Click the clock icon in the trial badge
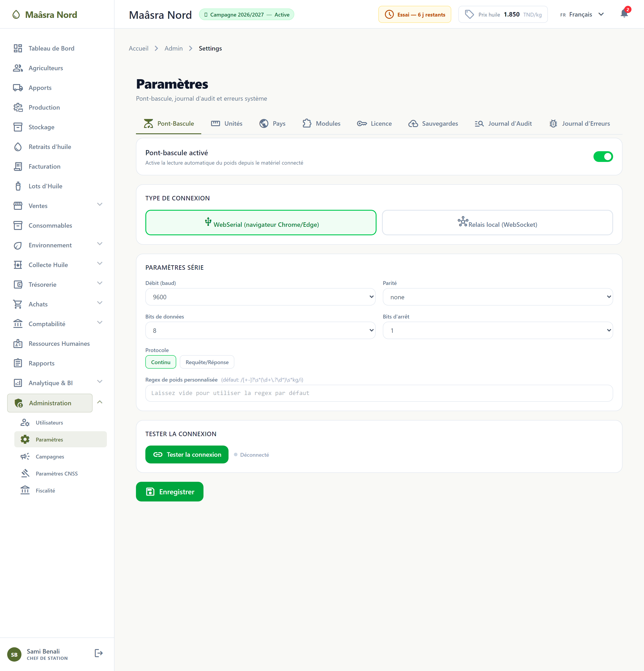The image size is (644, 671). [389, 14]
